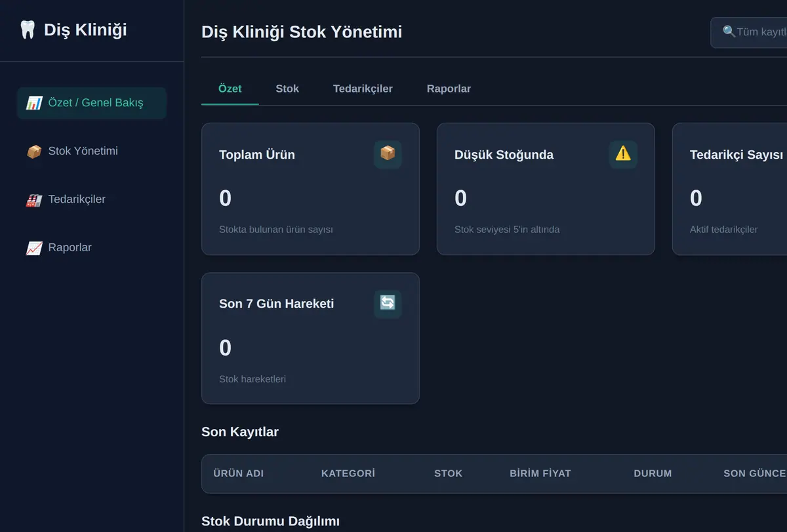Click 'Stok seviyesi 5'in altında' text
Viewport: 787px width, 532px height.
click(507, 230)
